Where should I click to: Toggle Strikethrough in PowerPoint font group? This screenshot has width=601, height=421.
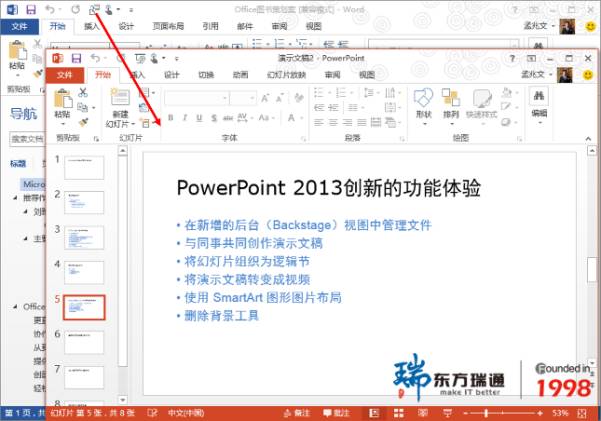[x=228, y=118]
